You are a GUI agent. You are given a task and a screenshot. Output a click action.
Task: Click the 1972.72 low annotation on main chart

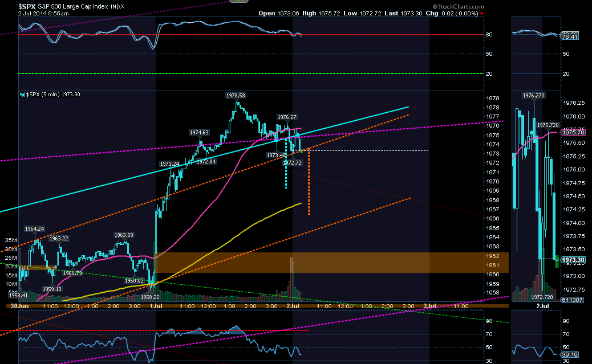[x=292, y=162]
